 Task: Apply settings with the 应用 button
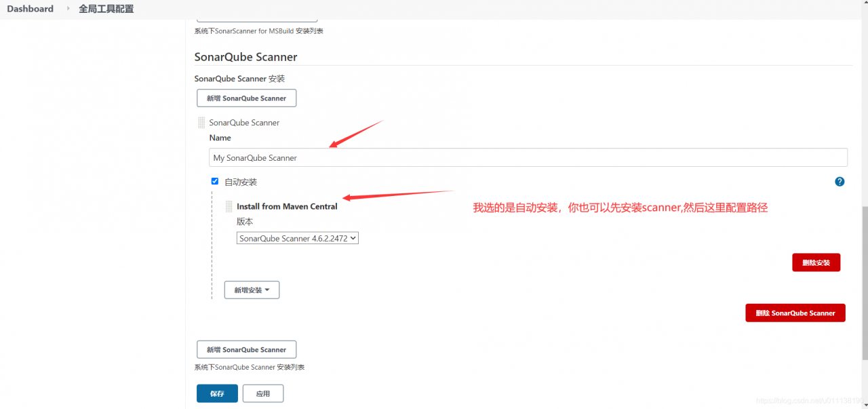pyautogui.click(x=263, y=393)
